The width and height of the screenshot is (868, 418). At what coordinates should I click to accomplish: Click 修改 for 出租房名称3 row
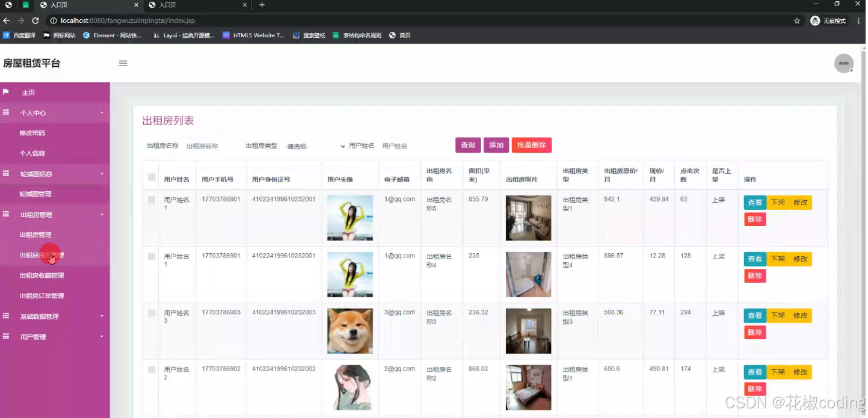coord(800,316)
